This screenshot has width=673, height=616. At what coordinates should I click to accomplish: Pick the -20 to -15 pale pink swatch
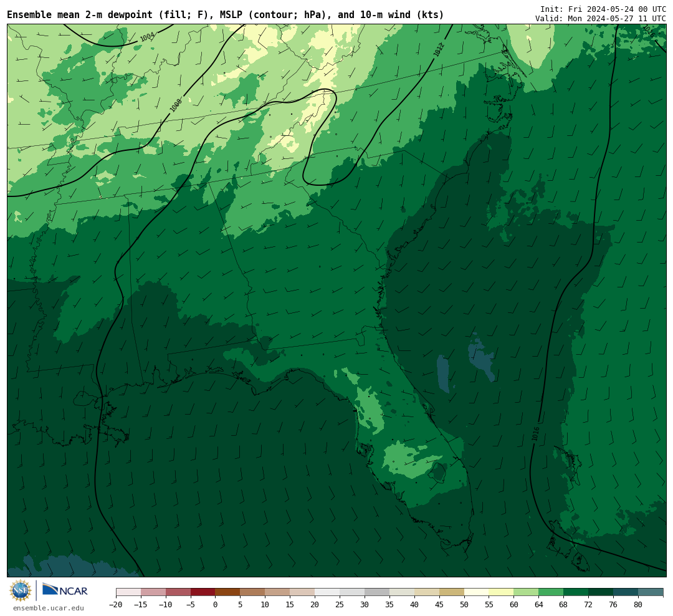(x=128, y=592)
